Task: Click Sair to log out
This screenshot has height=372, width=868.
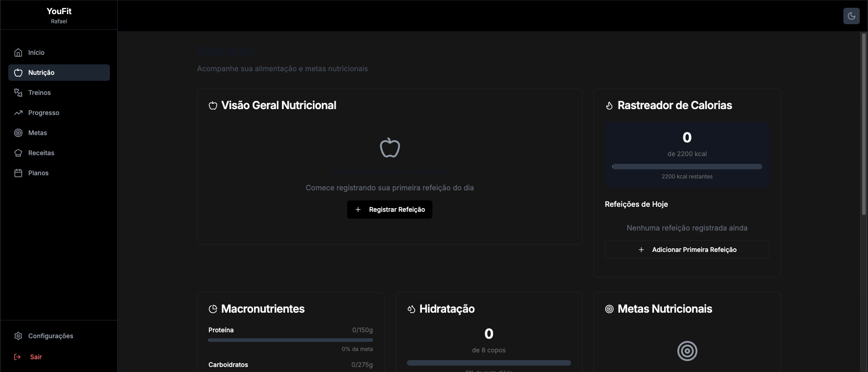Action: tap(59, 357)
